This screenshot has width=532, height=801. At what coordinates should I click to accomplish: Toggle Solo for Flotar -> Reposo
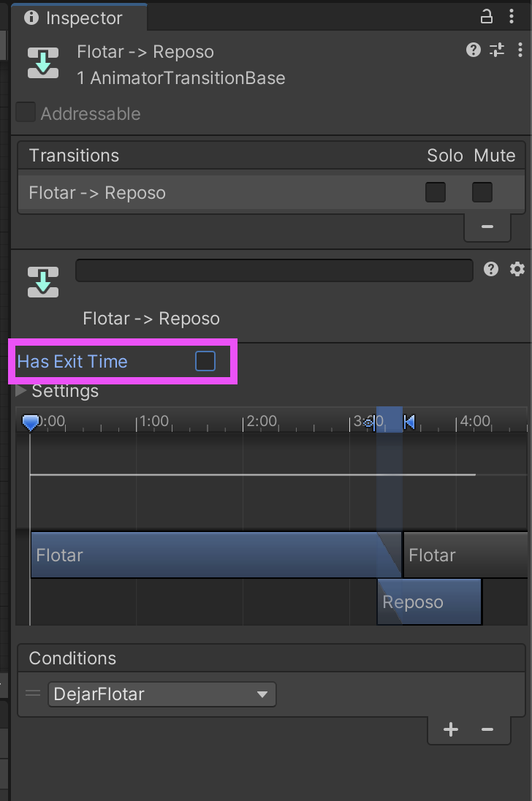[436, 192]
